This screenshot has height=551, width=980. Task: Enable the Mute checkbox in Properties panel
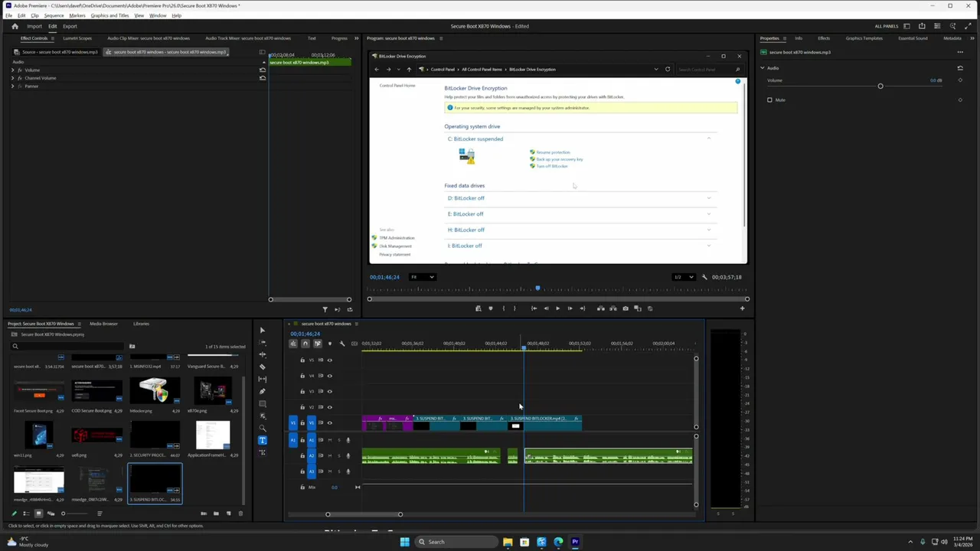769,99
